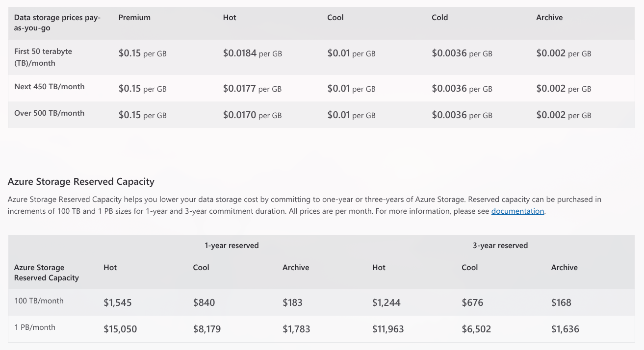Screen dimensions: 644x350
Task: Select the 1-year reserved header
Action: point(231,245)
